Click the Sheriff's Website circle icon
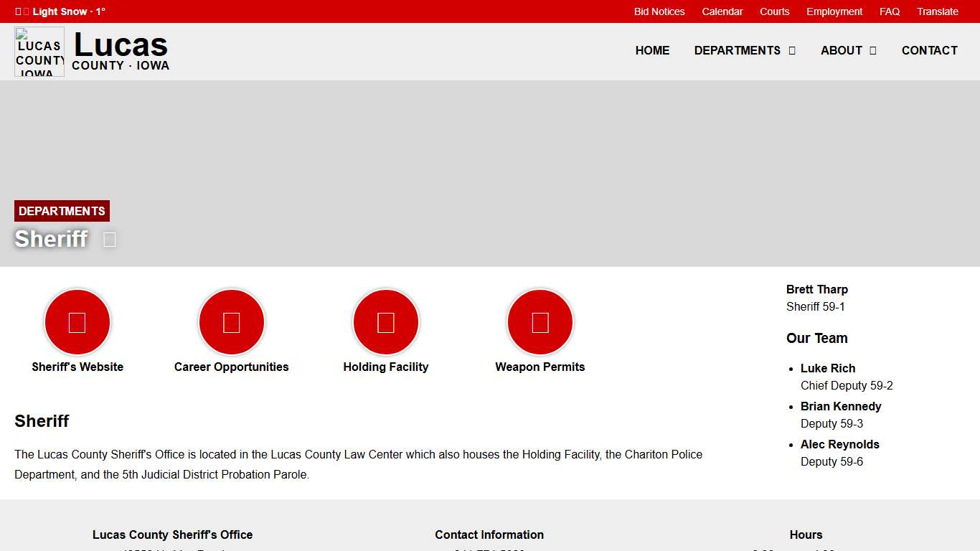Image resolution: width=980 pixels, height=551 pixels. click(x=77, y=322)
